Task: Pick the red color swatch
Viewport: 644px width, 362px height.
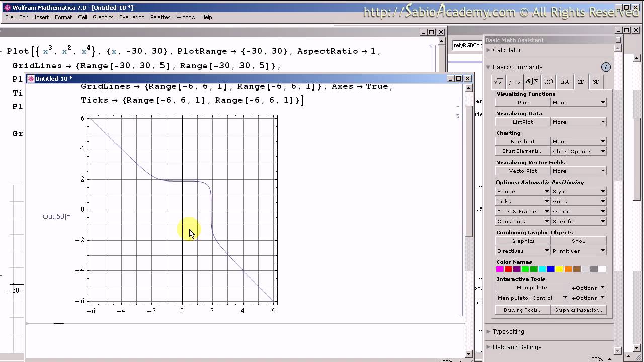Action: click(x=508, y=269)
